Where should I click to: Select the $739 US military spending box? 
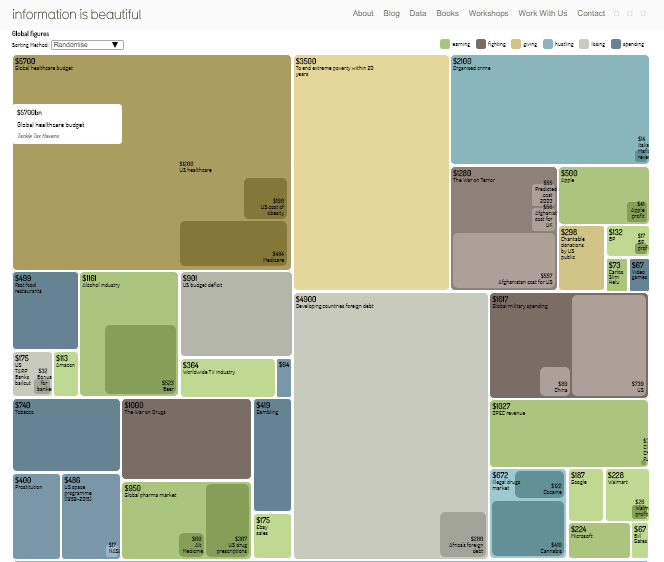[609, 346]
